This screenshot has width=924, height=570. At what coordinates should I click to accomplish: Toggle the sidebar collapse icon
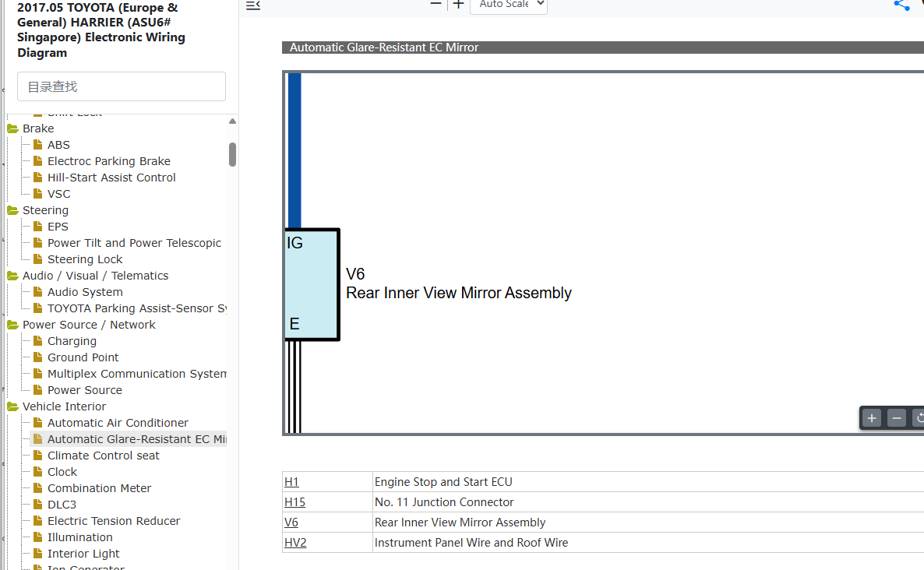point(252,5)
